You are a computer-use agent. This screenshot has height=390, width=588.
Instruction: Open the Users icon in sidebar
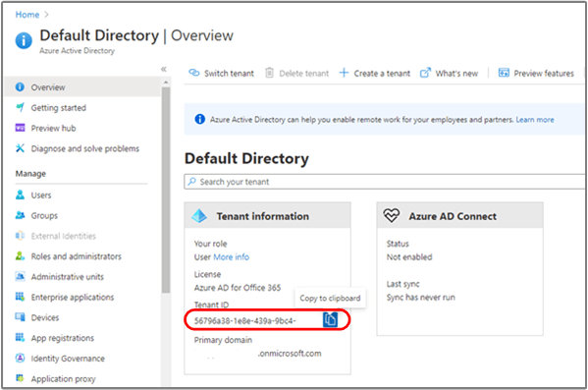pos(20,195)
